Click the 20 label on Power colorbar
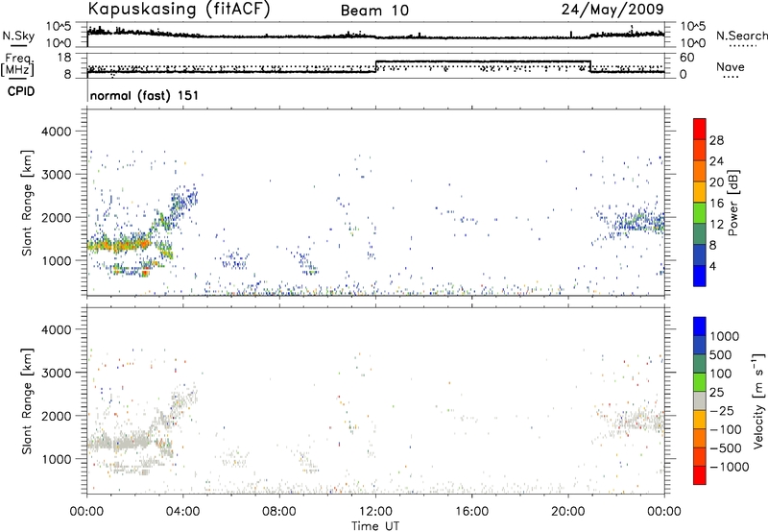 [x=716, y=182]
